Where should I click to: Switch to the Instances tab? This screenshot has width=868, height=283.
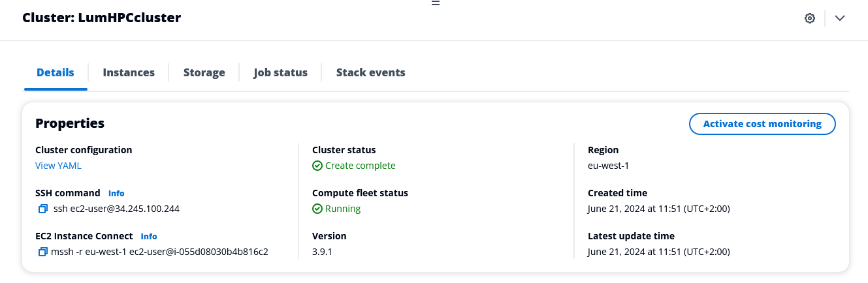click(129, 72)
